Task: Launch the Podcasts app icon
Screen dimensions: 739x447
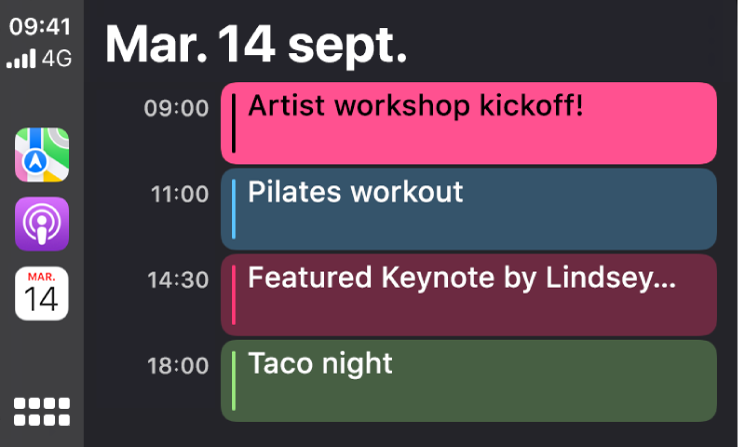Action: point(41,224)
